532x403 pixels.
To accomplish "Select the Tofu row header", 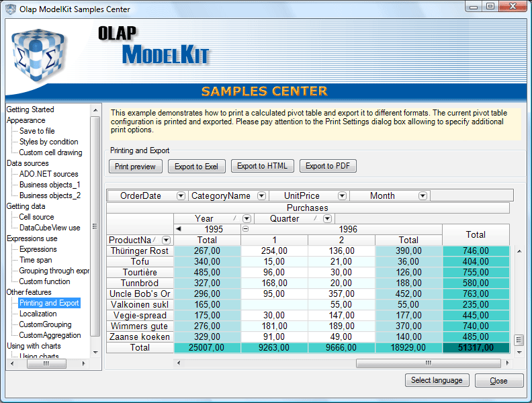I will coord(140,261).
